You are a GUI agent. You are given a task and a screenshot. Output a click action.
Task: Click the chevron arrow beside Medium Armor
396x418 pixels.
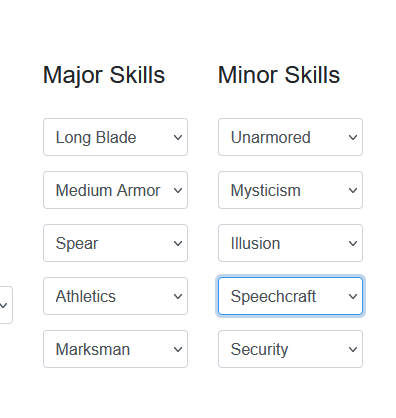click(x=178, y=190)
